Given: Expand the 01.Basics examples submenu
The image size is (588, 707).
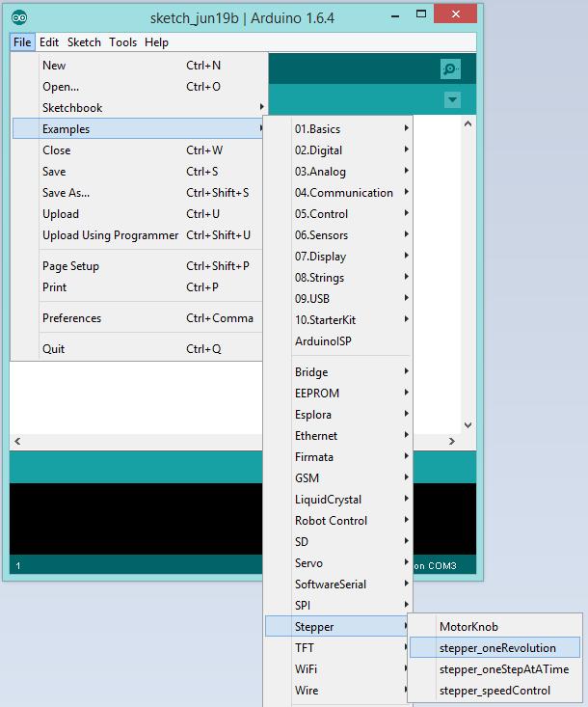Looking at the screenshot, I should [338, 129].
